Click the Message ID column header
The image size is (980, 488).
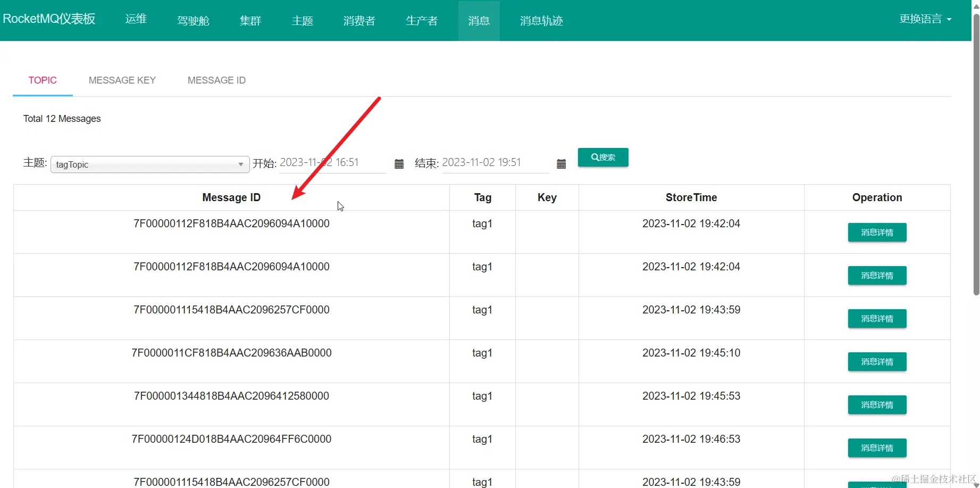(x=231, y=197)
